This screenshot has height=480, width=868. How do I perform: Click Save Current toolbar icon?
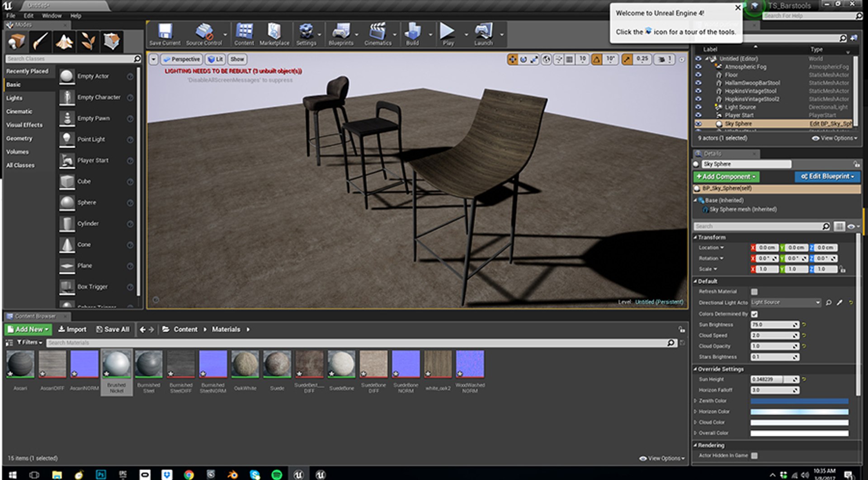click(165, 34)
